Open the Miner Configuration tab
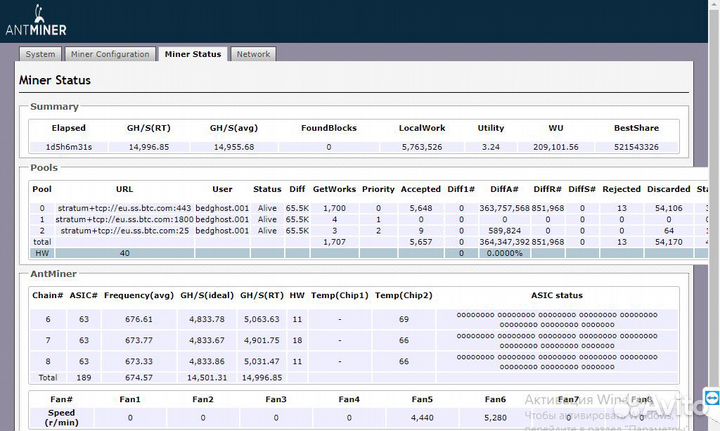The image size is (720, 431). [110, 54]
